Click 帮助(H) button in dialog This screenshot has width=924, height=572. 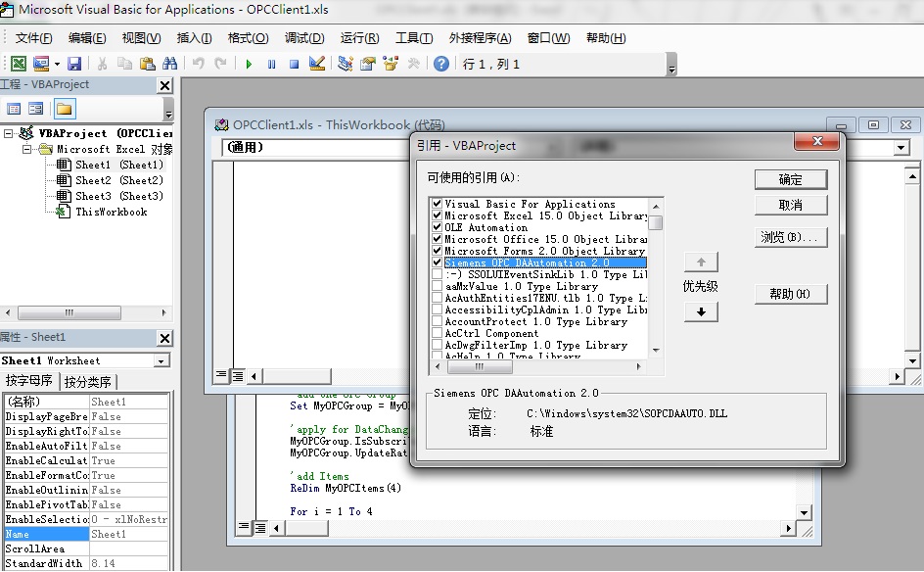(x=791, y=294)
